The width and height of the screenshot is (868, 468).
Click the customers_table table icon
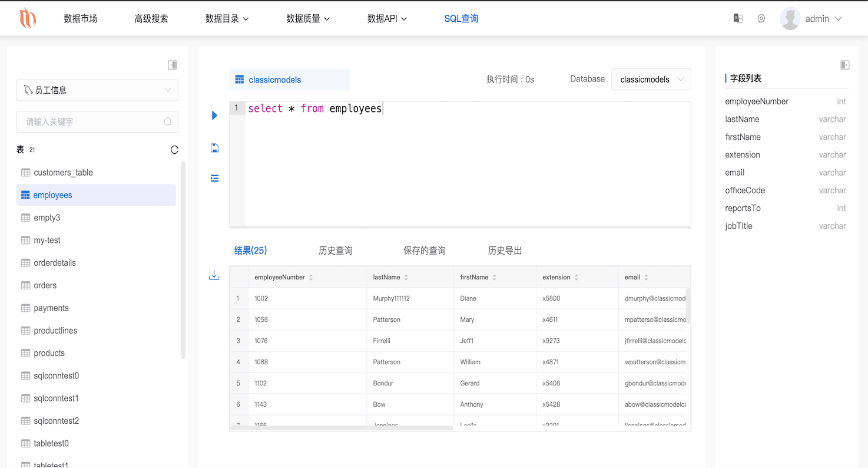point(25,173)
